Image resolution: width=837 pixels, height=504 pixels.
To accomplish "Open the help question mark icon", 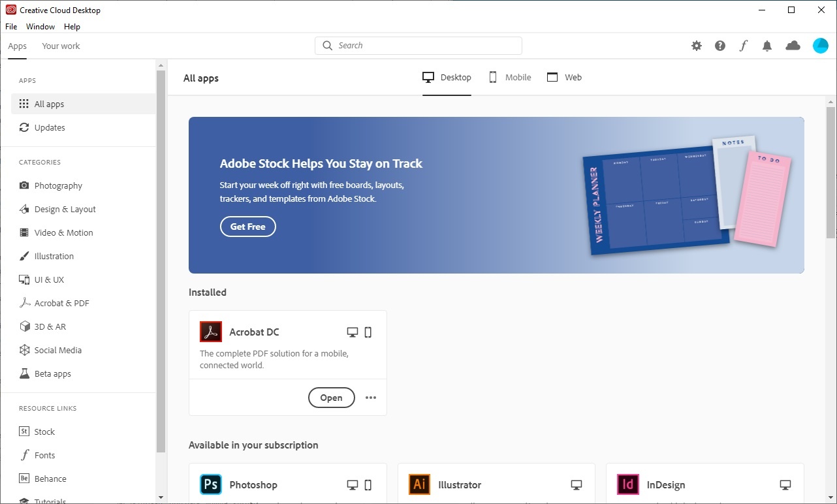I will pos(720,46).
